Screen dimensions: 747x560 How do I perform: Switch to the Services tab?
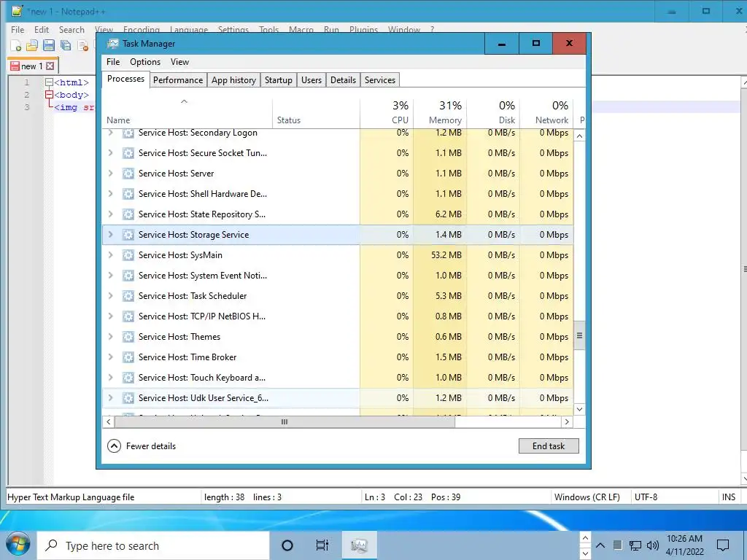(379, 80)
